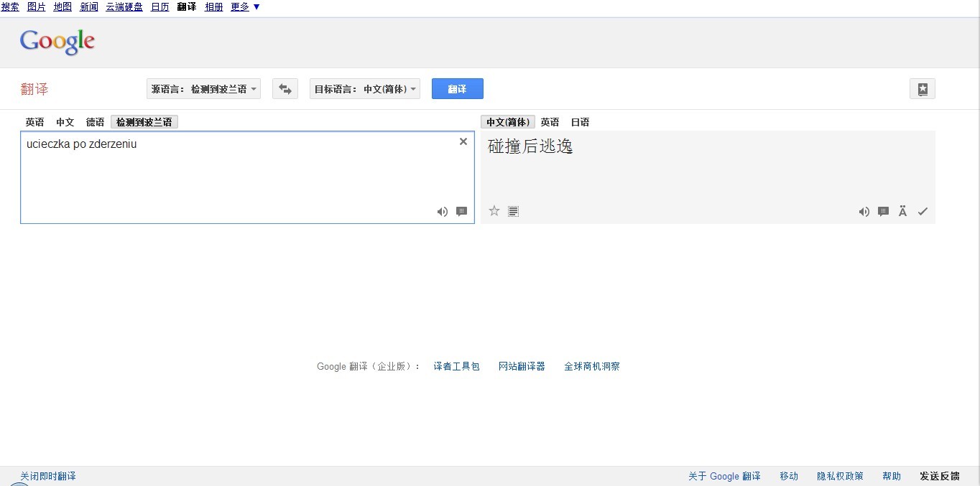Open 移动 footer link
The image size is (980, 486).
(x=789, y=476)
